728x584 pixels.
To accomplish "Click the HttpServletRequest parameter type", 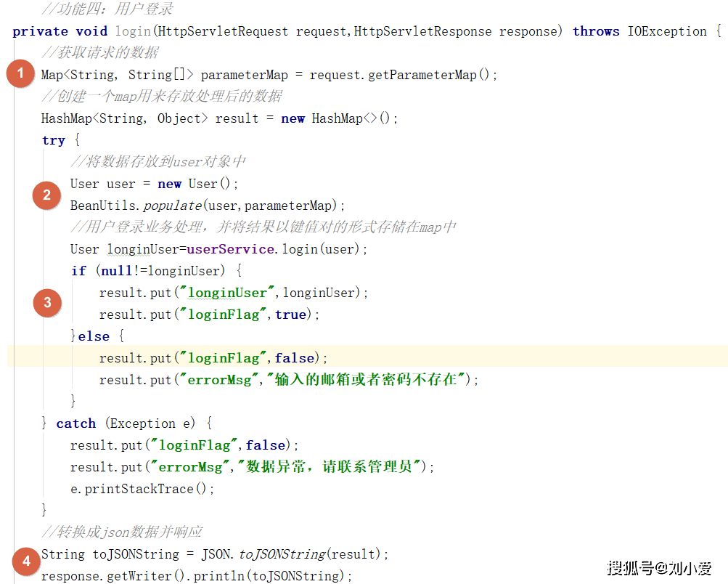I will 223,31.
